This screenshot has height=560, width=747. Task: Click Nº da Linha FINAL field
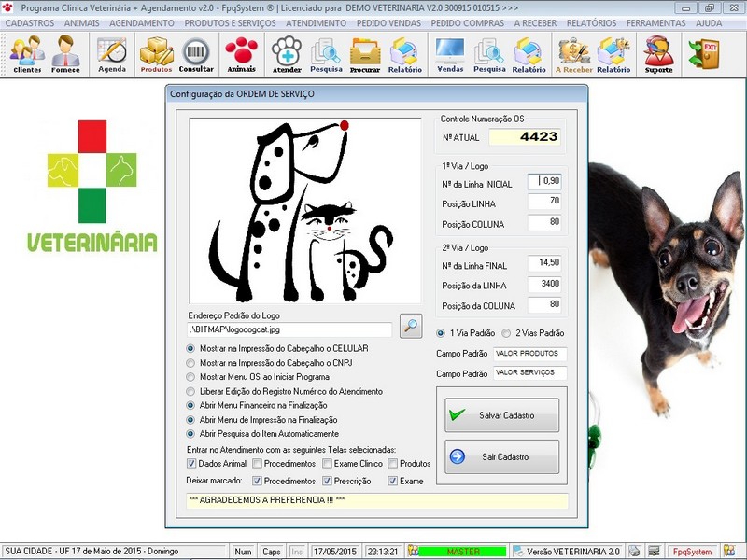click(544, 263)
